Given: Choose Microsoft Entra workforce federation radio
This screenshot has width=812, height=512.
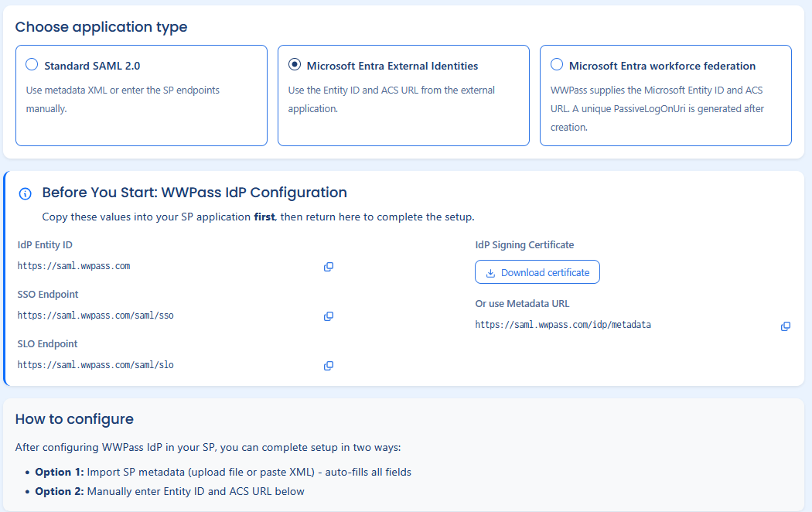Looking at the screenshot, I should (557, 64).
